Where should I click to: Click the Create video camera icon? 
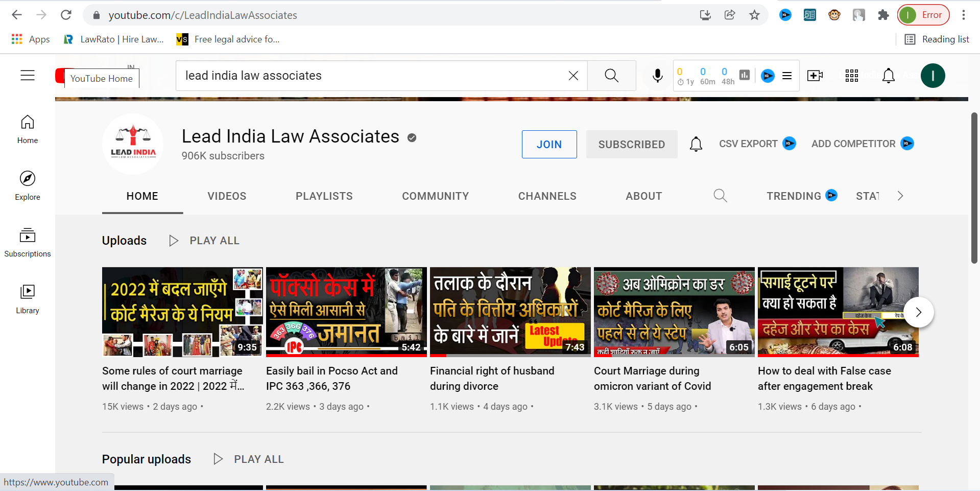pos(815,76)
